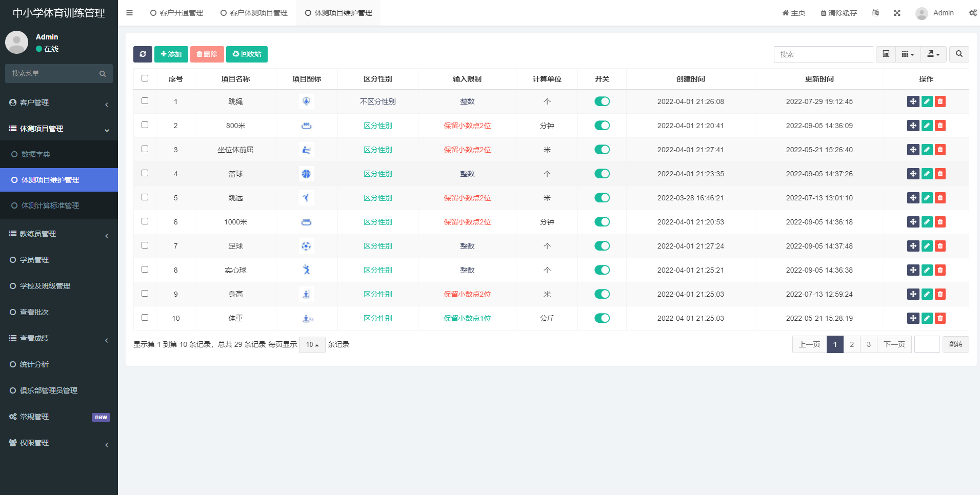Open the export data dropdown
This screenshot has width=980, height=495.
tap(933, 54)
